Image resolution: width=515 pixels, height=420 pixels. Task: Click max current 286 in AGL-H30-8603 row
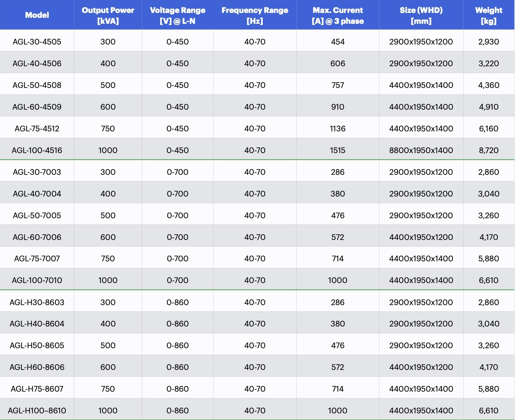pos(338,302)
